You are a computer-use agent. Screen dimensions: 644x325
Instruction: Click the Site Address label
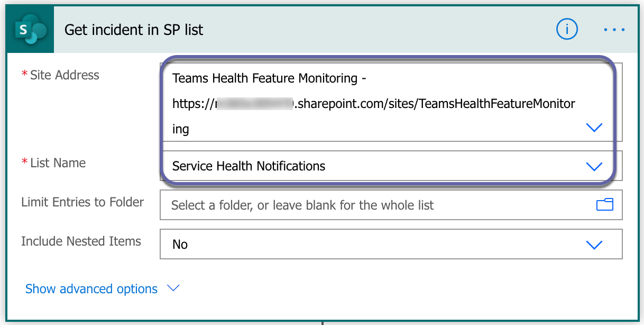coord(65,75)
